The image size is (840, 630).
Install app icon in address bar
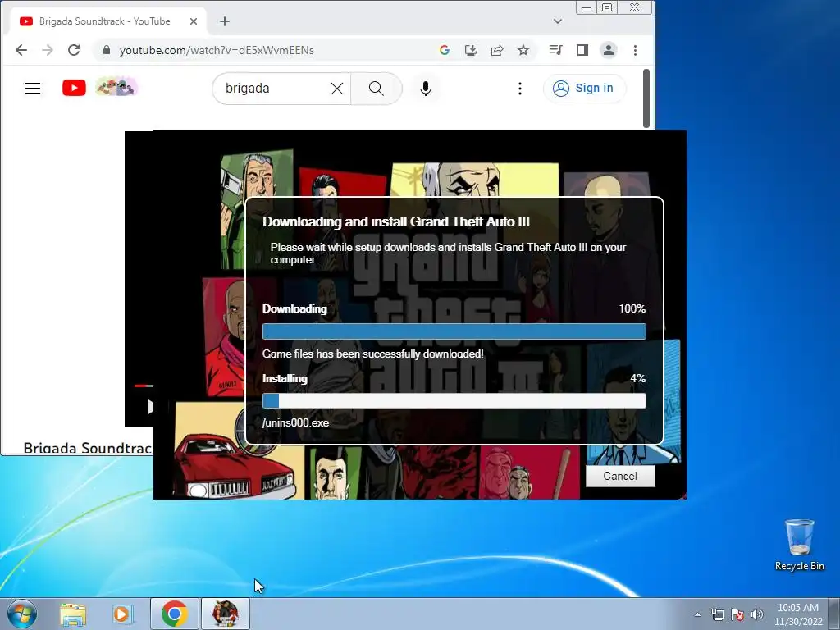[470, 50]
